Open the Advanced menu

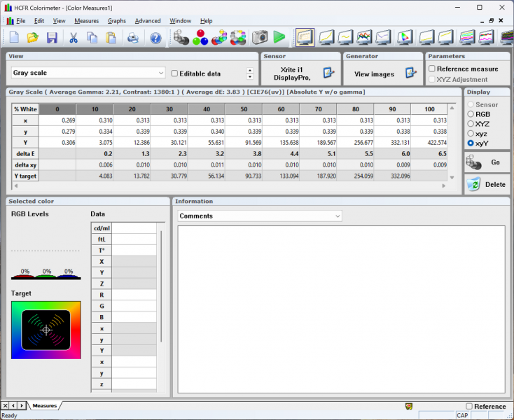[x=147, y=21]
